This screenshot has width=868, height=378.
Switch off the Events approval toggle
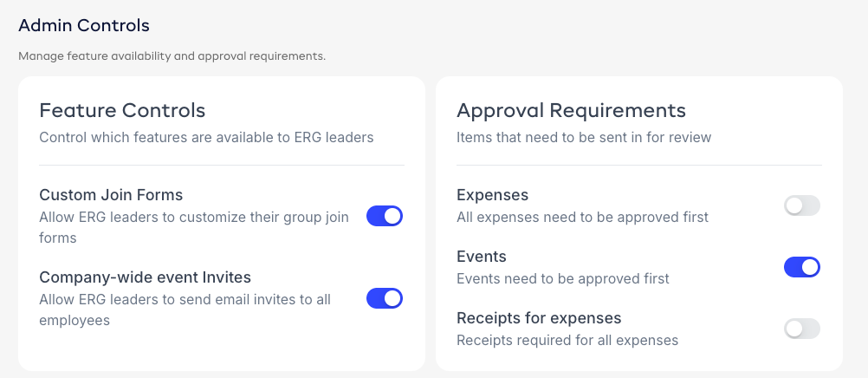pos(801,267)
